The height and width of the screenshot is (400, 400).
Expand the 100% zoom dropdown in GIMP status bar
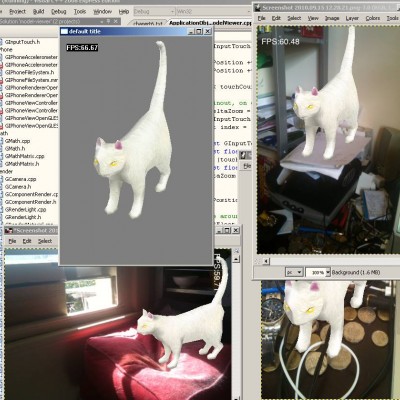point(328,272)
